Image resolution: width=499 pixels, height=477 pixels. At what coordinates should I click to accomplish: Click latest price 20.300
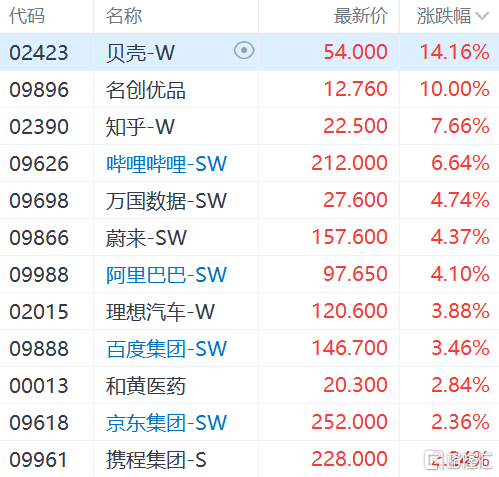coord(355,385)
